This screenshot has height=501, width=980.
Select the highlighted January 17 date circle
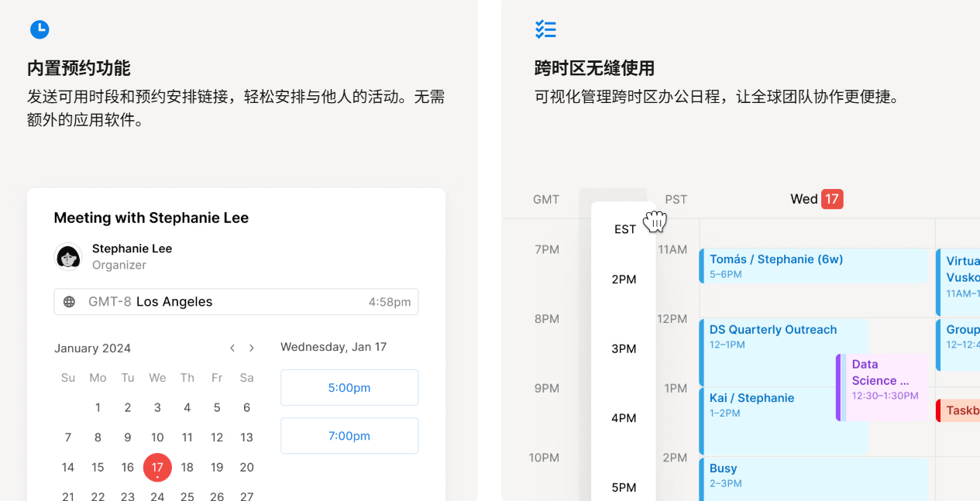[157, 467]
